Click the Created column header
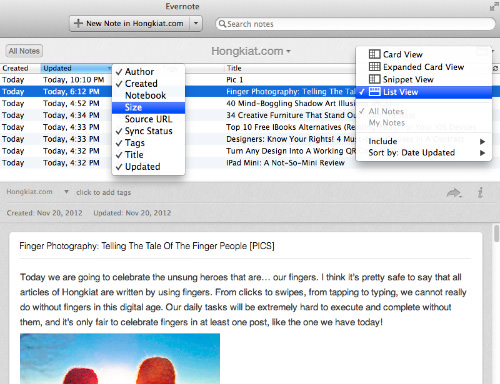The image size is (500, 384). (20, 68)
